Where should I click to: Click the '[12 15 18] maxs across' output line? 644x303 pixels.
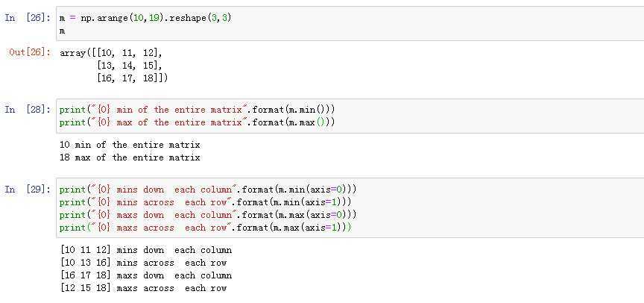(143, 288)
